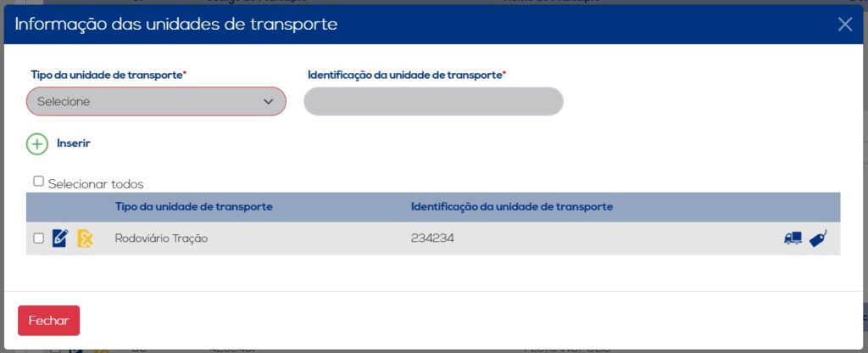Click the dialog title Informação das unidades de transporte
Image resolution: width=868 pixels, height=353 pixels.
click(x=176, y=24)
